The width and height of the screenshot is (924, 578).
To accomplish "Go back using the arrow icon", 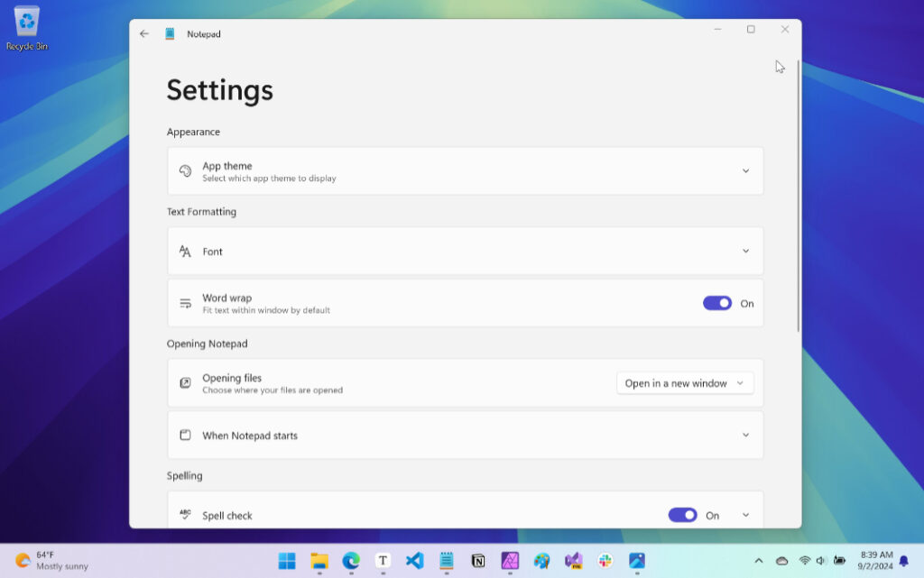I will click(x=144, y=33).
